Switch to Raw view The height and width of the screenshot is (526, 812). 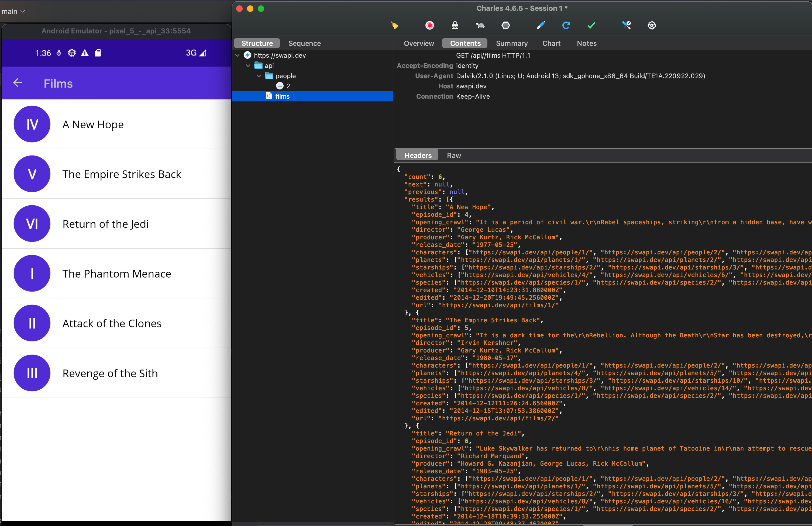pyautogui.click(x=453, y=155)
